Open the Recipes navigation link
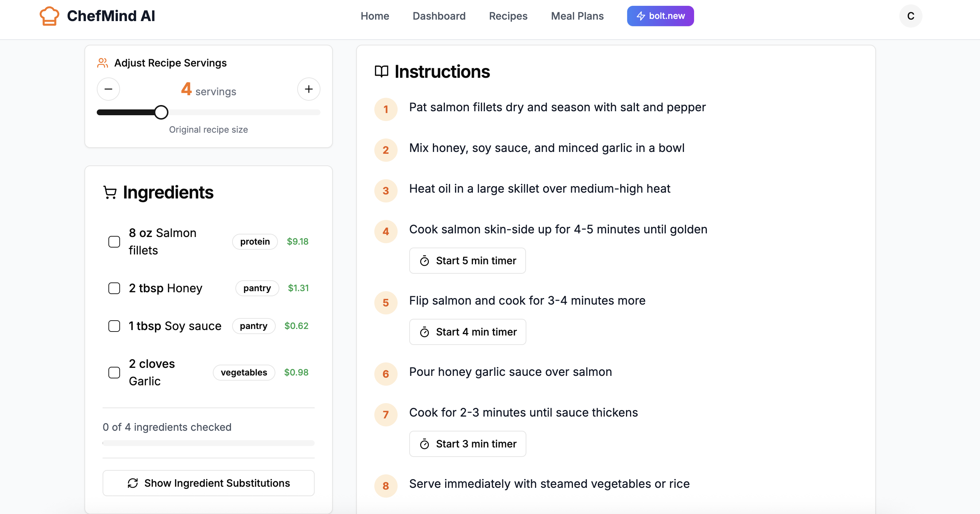 (x=508, y=16)
